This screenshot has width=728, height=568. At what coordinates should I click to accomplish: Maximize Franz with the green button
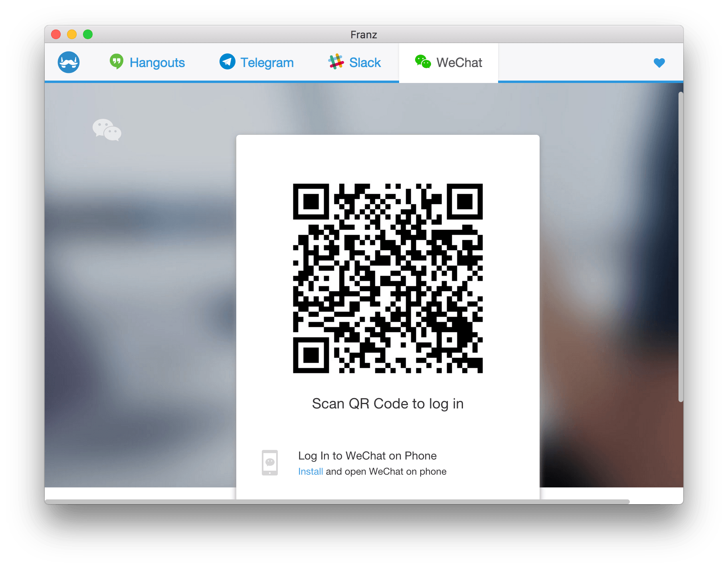[x=88, y=34]
